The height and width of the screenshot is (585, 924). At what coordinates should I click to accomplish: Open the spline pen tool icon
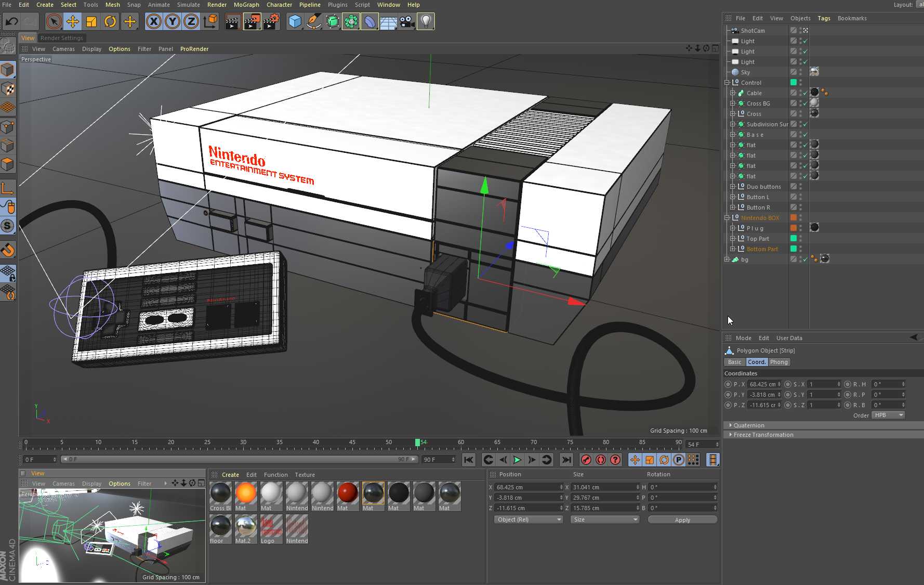coord(314,21)
